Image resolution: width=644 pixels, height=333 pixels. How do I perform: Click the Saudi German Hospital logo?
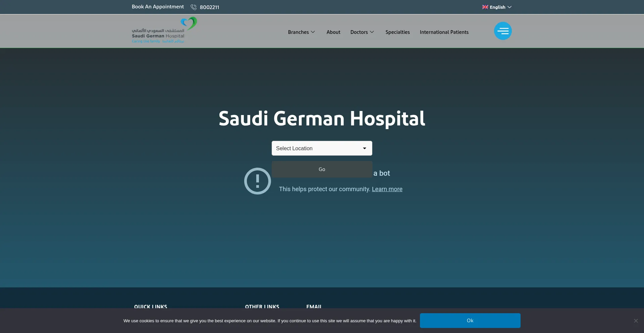coord(164,31)
